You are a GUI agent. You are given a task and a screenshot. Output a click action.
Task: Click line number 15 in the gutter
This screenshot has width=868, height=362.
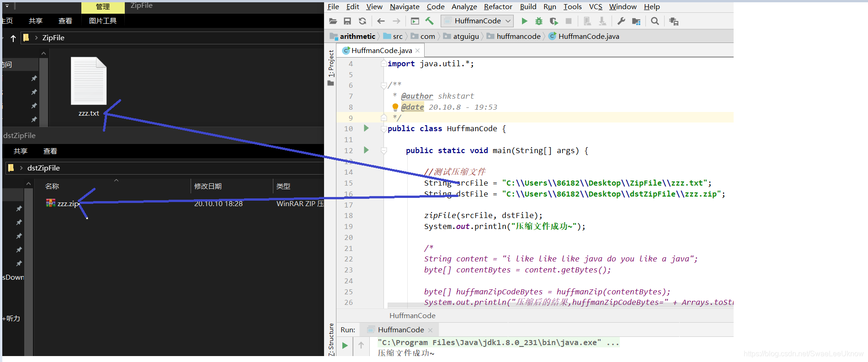(348, 183)
